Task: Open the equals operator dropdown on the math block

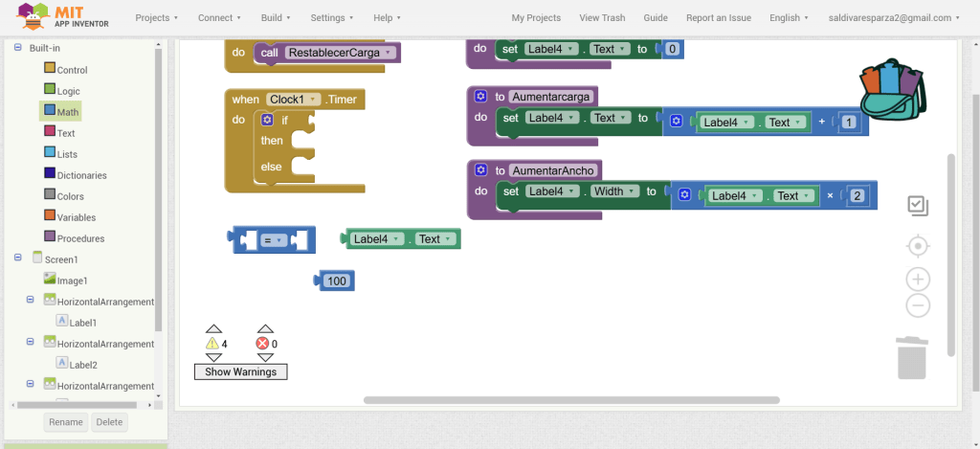Action: (x=273, y=240)
